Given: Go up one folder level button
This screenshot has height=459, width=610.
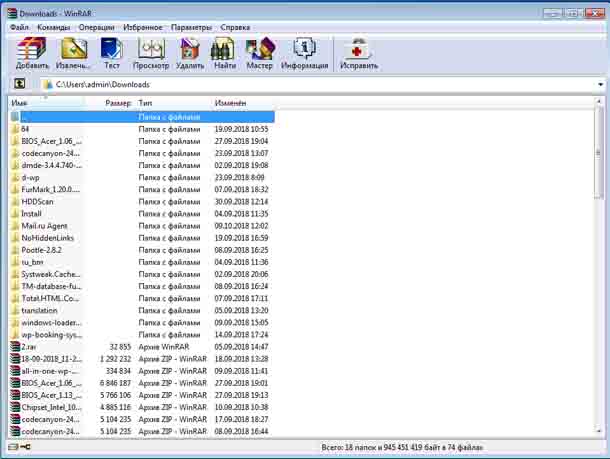Looking at the screenshot, I should tap(19, 84).
